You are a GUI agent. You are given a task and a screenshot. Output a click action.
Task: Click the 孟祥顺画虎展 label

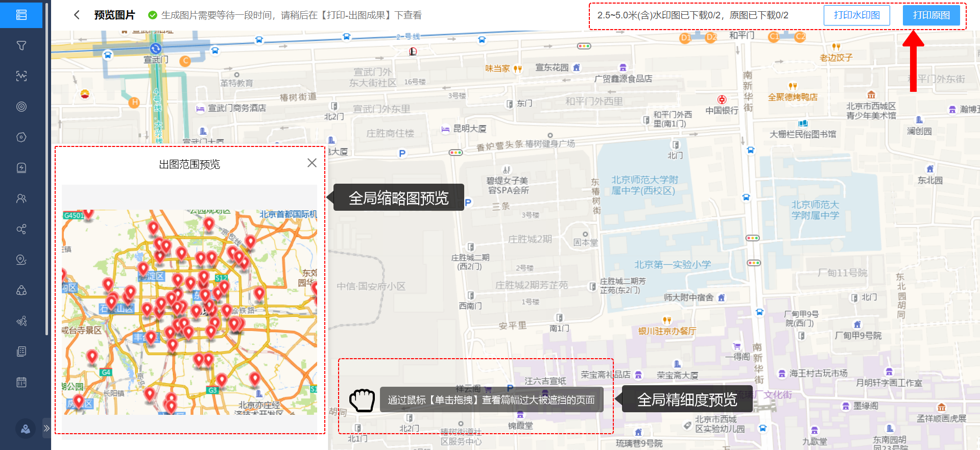tap(941, 418)
